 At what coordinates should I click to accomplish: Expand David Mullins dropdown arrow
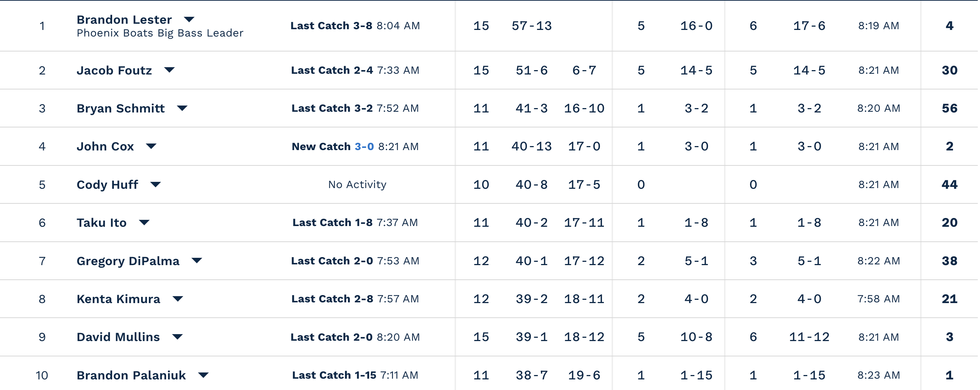177,337
